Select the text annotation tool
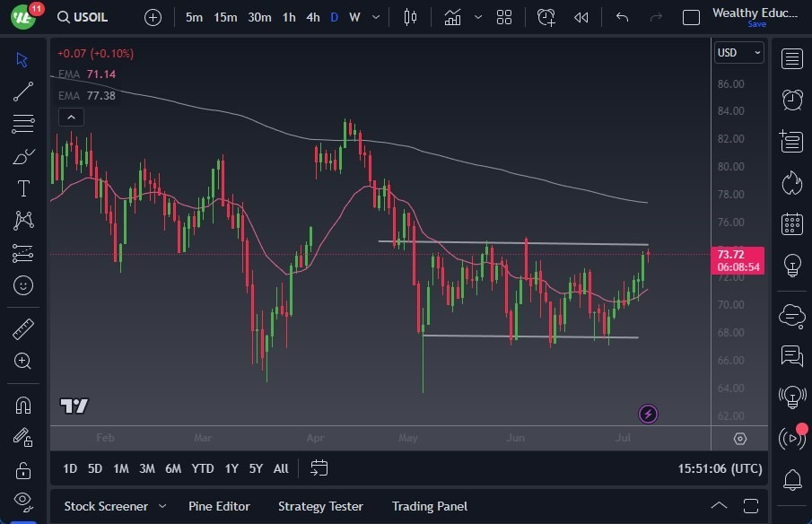 [x=23, y=188]
